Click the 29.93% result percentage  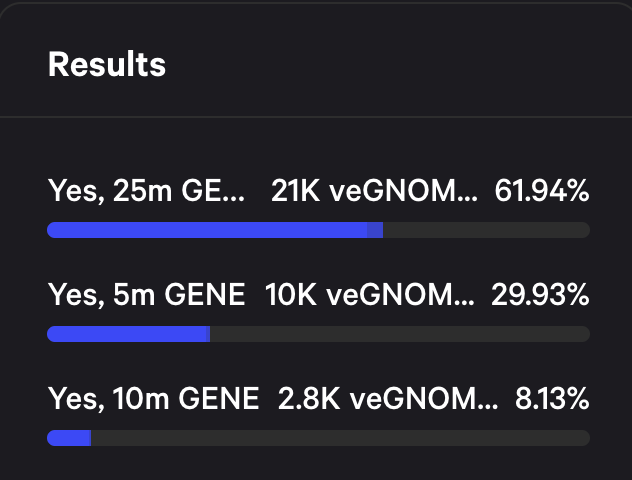click(x=540, y=295)
